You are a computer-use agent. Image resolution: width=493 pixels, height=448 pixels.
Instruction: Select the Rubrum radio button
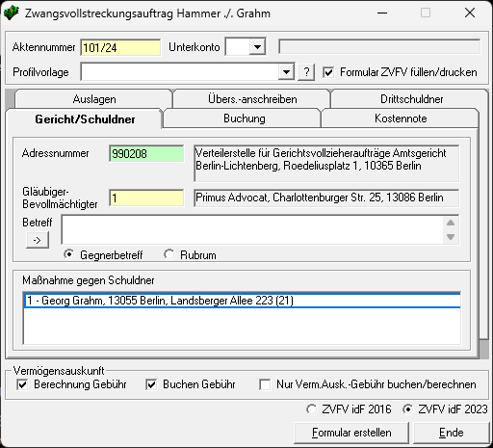pyautogui.click(x=169, y=254)
